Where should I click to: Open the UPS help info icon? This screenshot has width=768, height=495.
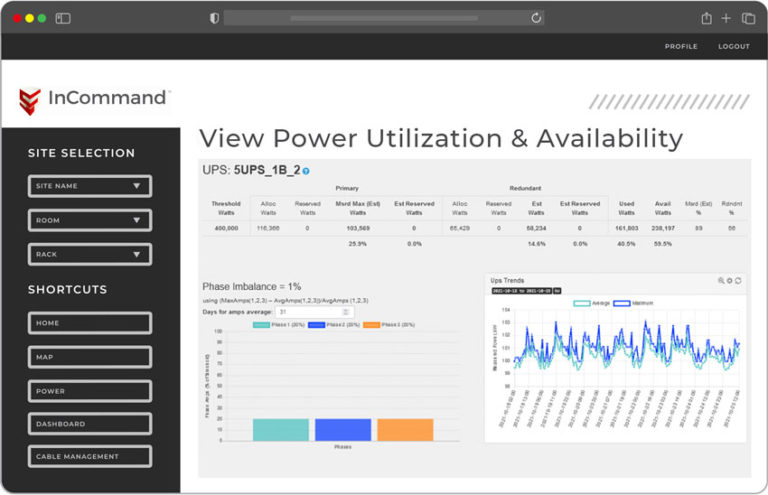tap(306, 171)
